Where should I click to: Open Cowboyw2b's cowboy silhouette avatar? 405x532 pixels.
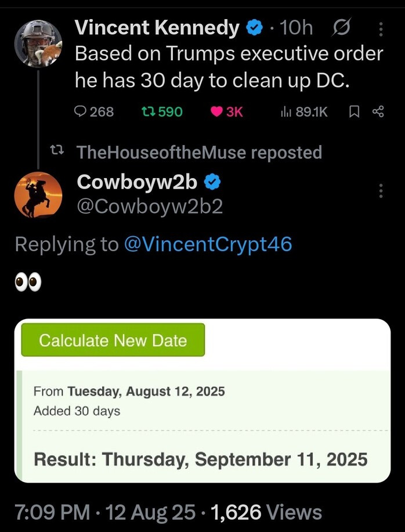tap(38, 194)
